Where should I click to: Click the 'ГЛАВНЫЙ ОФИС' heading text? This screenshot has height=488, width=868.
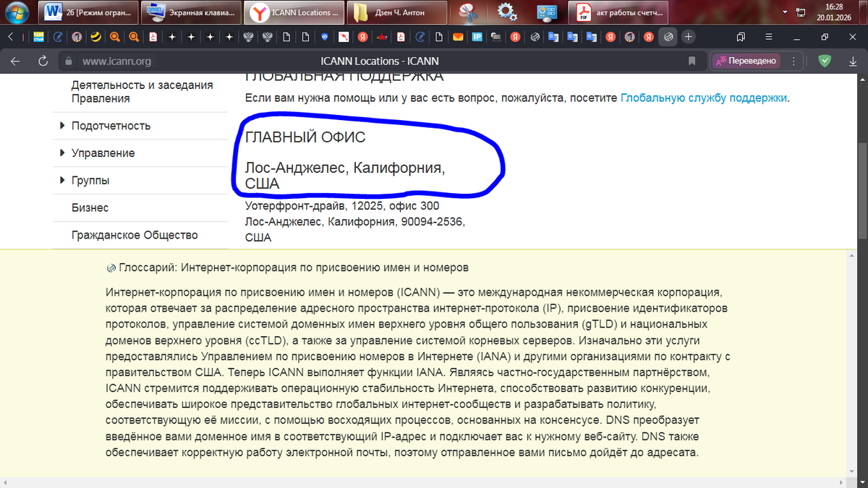coord(305,137)
